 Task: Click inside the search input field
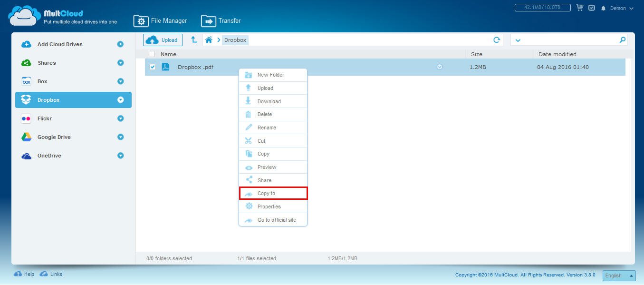(570, 40)
